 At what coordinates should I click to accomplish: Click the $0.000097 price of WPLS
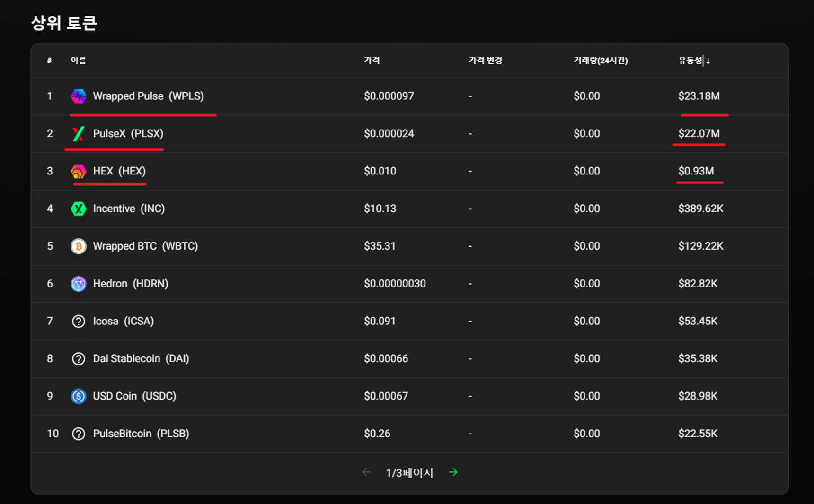tap(389, 96)
